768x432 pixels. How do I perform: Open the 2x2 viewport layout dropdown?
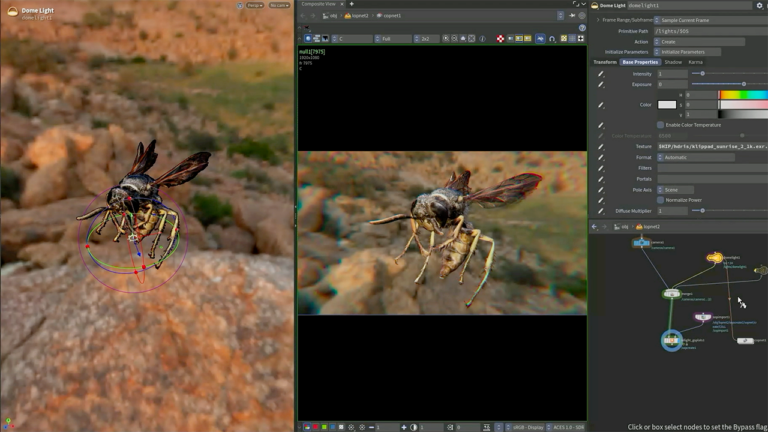[x=426, y=39]
